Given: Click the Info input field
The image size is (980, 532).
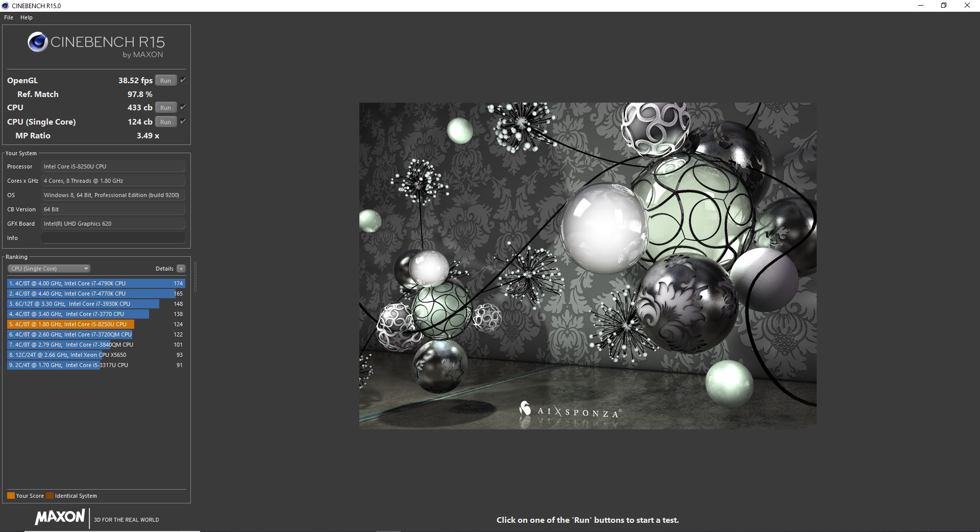Looking at the screenshot, I should [113, 238].
